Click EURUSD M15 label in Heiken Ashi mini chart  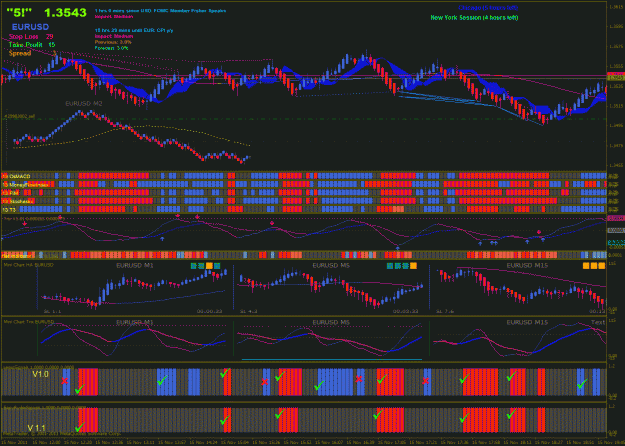pos(527,265)
